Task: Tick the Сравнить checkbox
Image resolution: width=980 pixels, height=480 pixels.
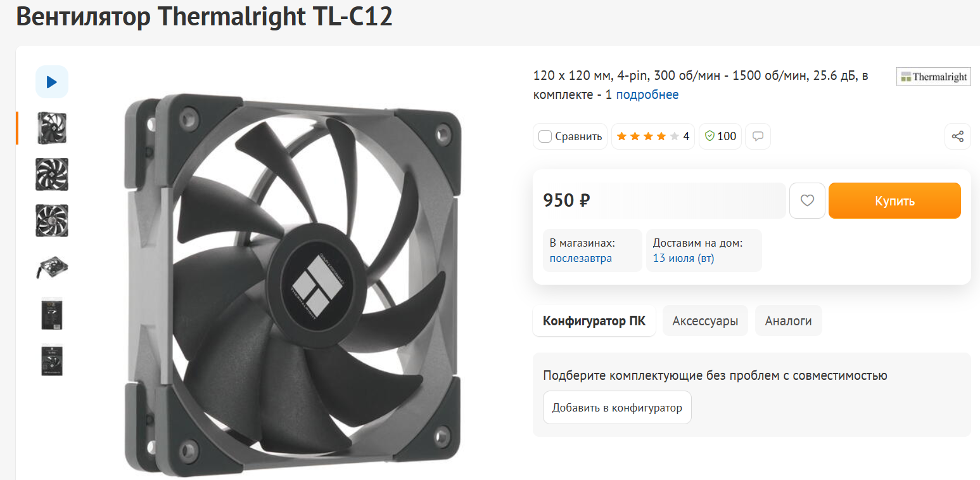Action: pyautogui.click(x=545, y=136)
